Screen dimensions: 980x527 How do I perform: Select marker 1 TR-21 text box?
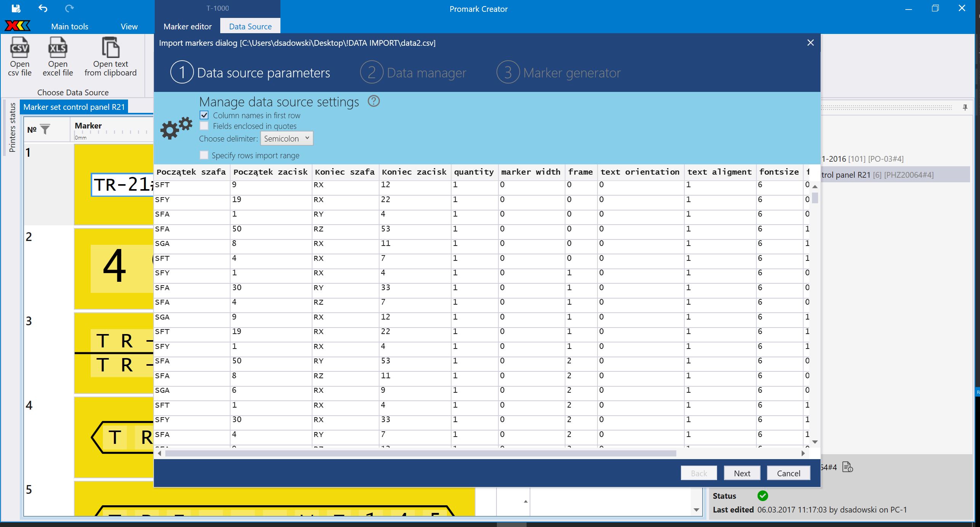pyautogui.click(x=122, y=185)
